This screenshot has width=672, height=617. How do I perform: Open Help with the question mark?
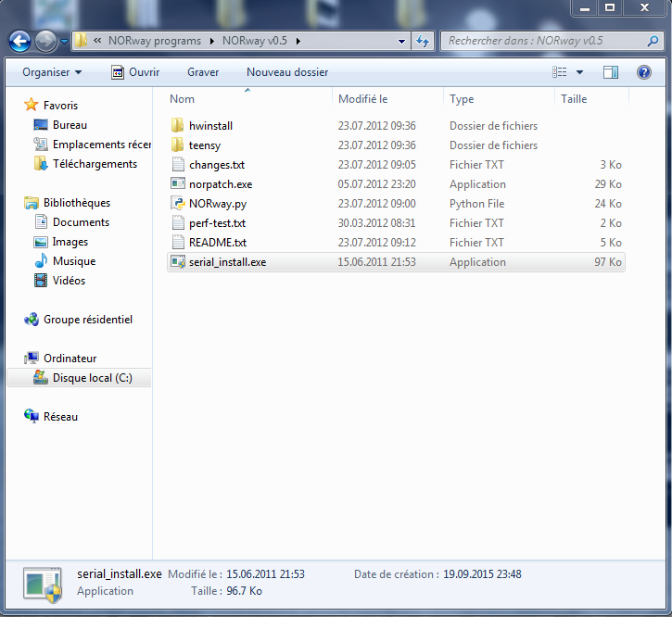(643, 72)
